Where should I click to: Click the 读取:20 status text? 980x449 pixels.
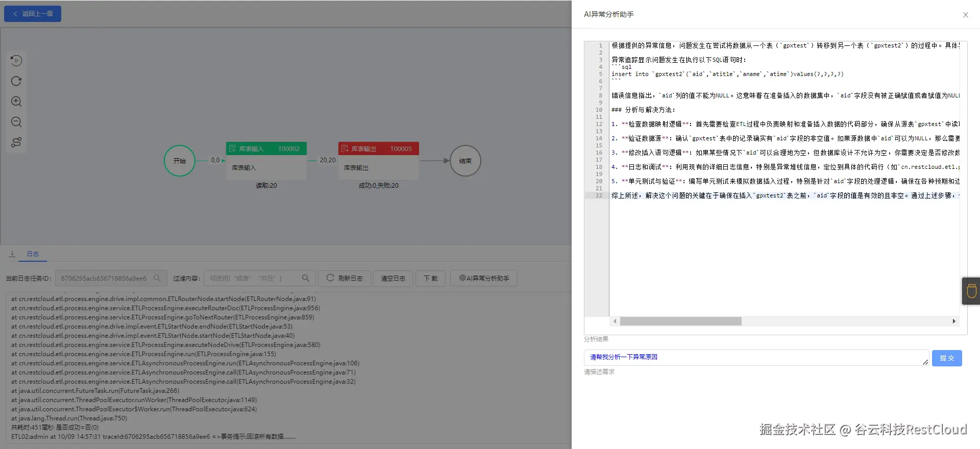coord(266,186)
